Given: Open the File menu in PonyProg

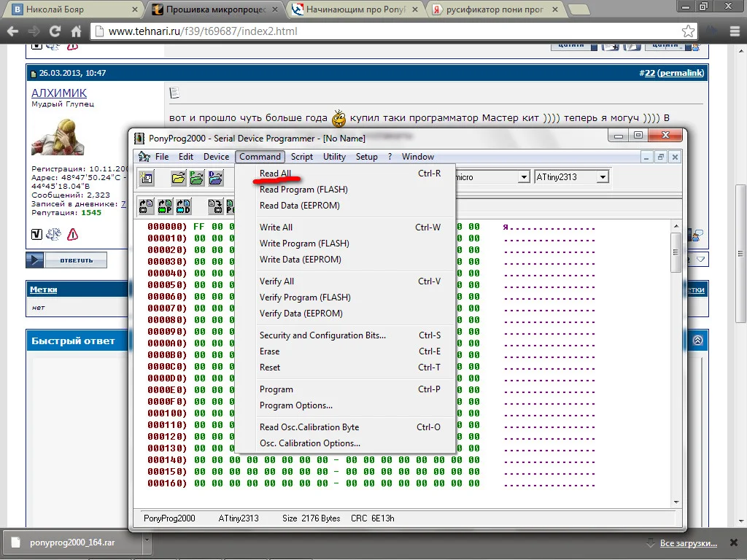Looking at the screenshot, I should [x=162, y=157].
